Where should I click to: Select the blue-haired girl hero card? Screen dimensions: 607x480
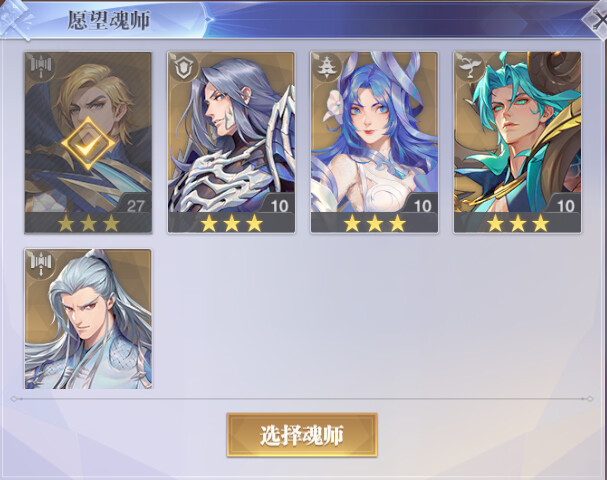point(374,142)
